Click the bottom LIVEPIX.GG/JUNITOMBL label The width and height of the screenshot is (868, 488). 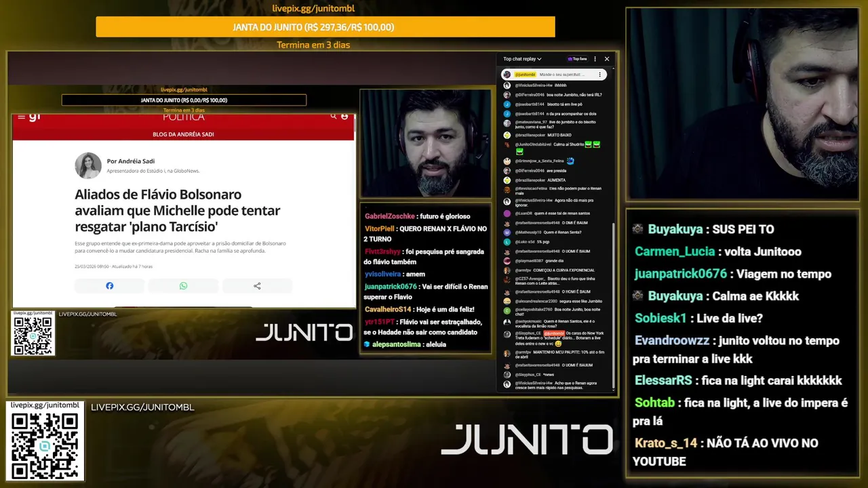pos(142,407)
